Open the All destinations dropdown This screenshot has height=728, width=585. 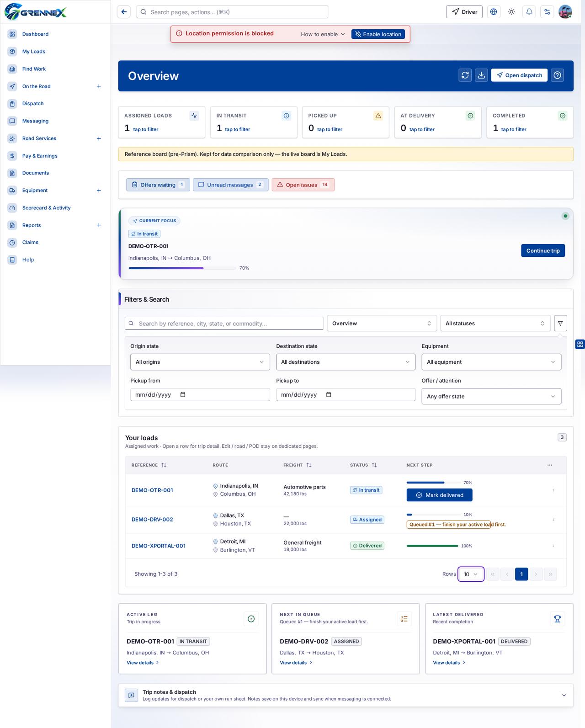(x=346, y=362)
